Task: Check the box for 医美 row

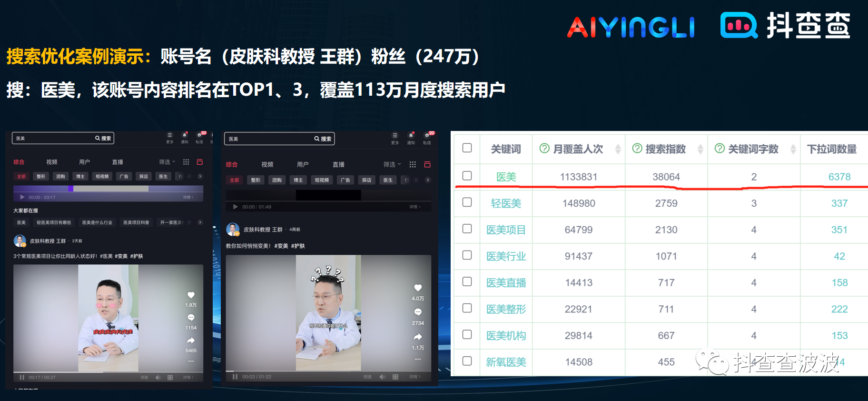Action: [x=467, y=176]
